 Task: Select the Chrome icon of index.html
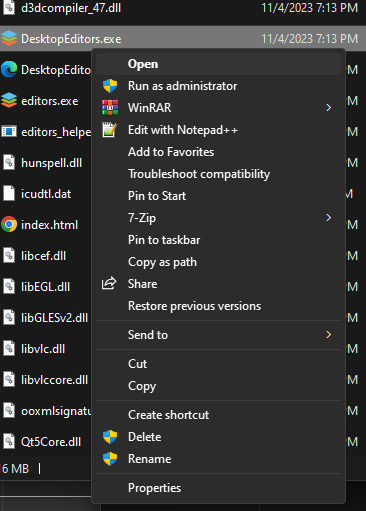9,224
